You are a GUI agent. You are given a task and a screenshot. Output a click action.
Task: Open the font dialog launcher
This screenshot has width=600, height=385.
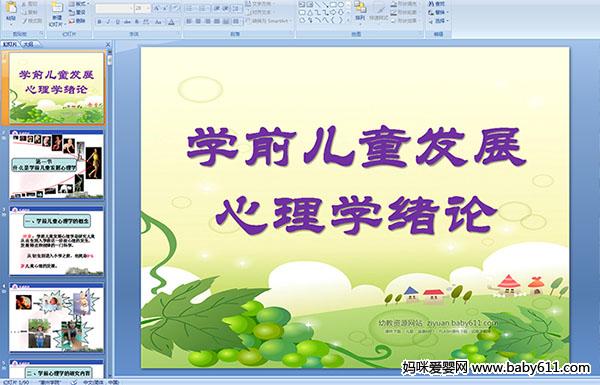(178, 34)
